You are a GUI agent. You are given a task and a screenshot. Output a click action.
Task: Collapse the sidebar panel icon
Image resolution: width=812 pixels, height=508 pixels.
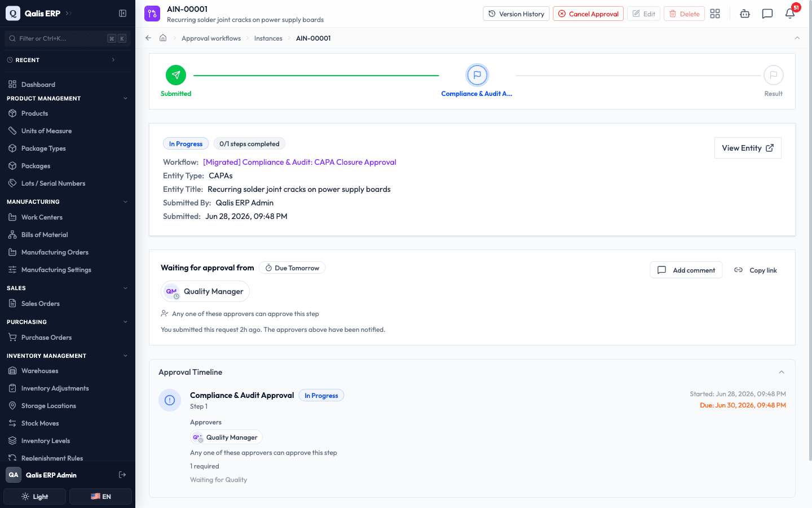[x=122, y=13]
